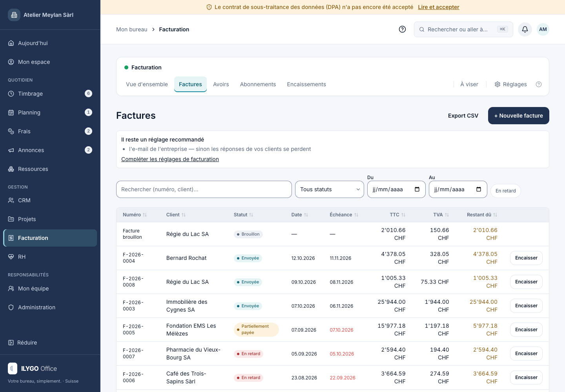The width and height of the screenshot is (565, 392).
Task: Sort the table by Restant dû
Action: click(482, 215)
